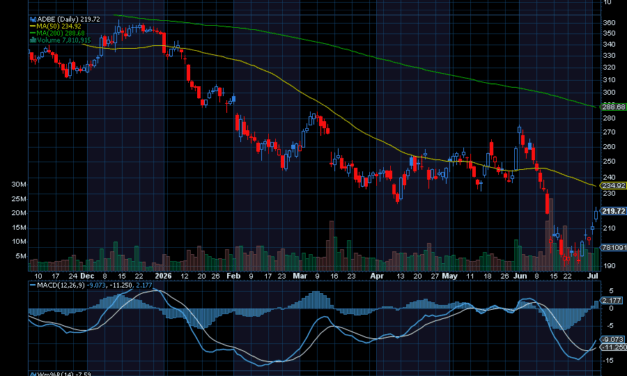Click the '2026' year label on date axis
627x376 pixels.
coord(163,276)
